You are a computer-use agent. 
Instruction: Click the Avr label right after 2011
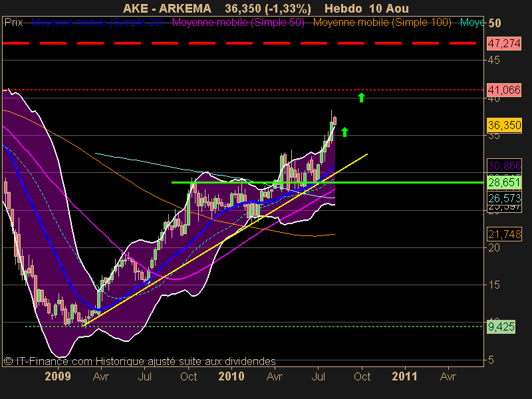(x=448, y=376)
